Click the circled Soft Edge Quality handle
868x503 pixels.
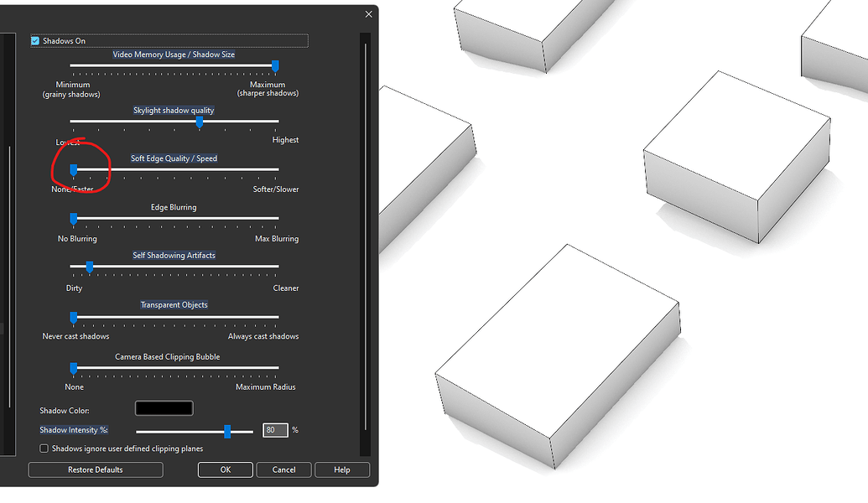[74, 169]
